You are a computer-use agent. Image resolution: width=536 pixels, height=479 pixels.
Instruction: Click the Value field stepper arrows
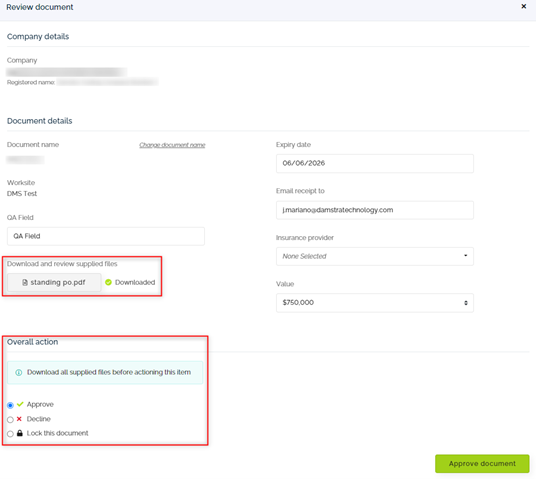point(466,303)
